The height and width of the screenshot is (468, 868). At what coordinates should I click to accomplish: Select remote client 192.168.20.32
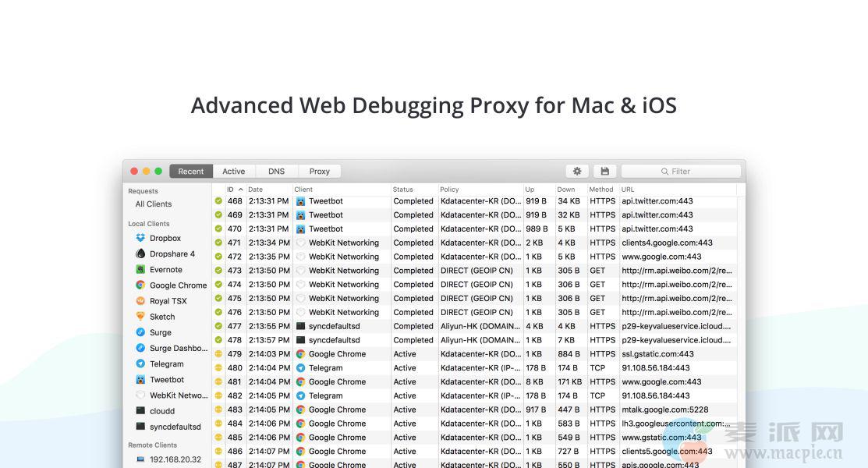click(175, 459)
